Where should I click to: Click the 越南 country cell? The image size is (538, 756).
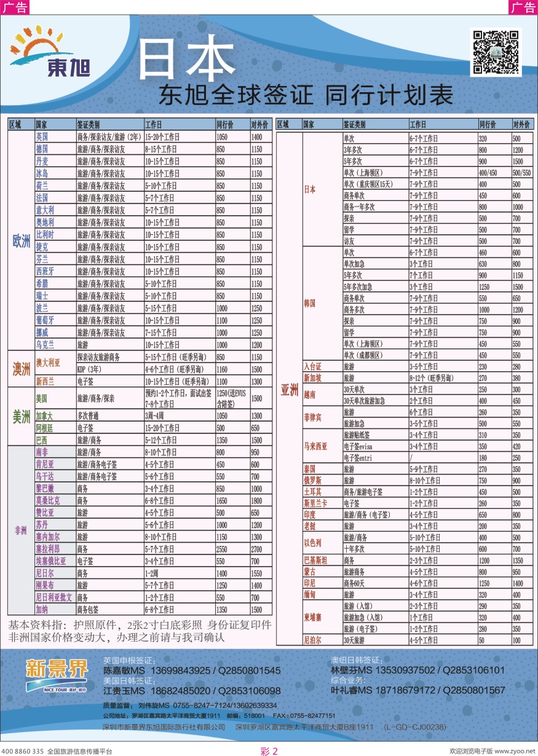coord(322,395)
